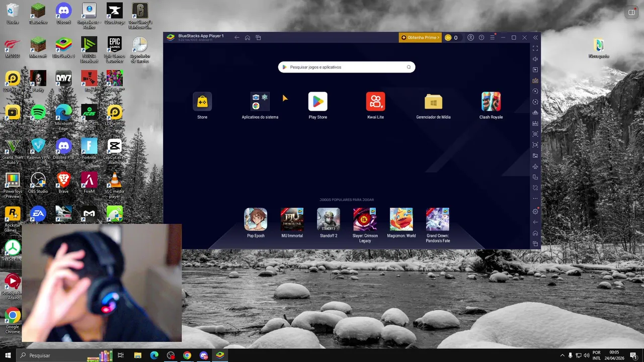644x362 pixels.
Task: Select the Discord desktop shortcut
Action: pyautogui.click(x=63, y=14)
